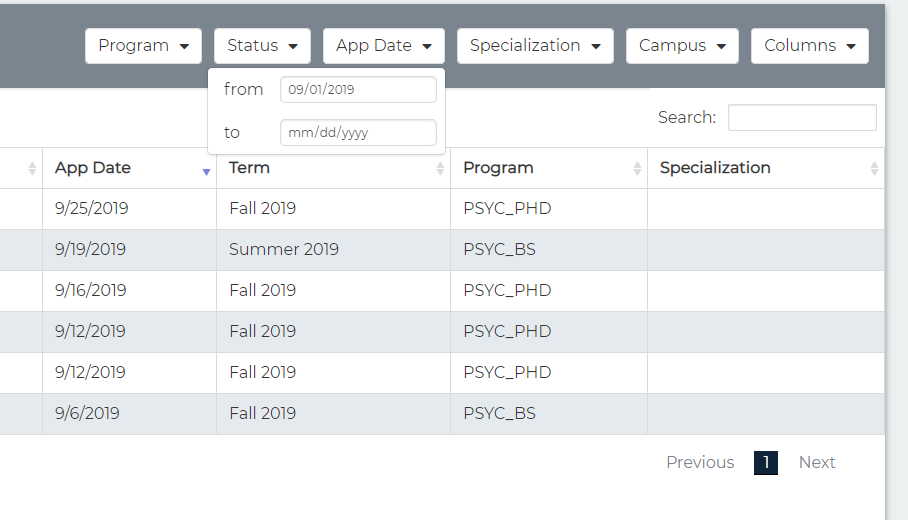Click PSYC_BS in the 9/6/2019 row
This screenshot has height=520, width=908.
click(x=499, y=413)
